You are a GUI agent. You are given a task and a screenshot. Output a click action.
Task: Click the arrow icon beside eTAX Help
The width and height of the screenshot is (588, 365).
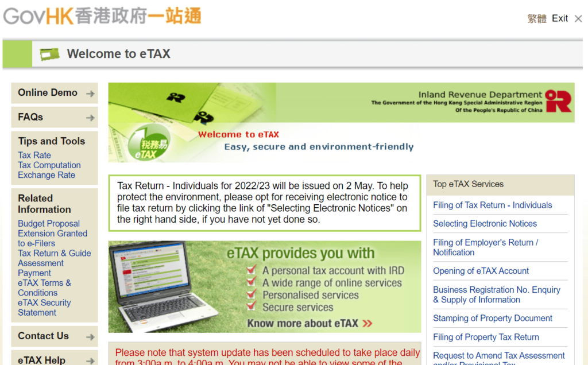(x=91, y=360)
